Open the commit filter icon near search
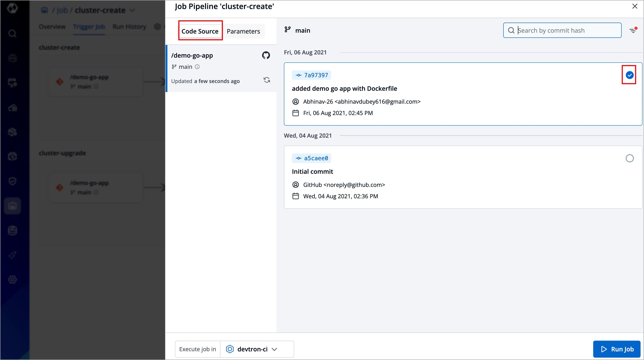The image size is (644, 360). 633,31
